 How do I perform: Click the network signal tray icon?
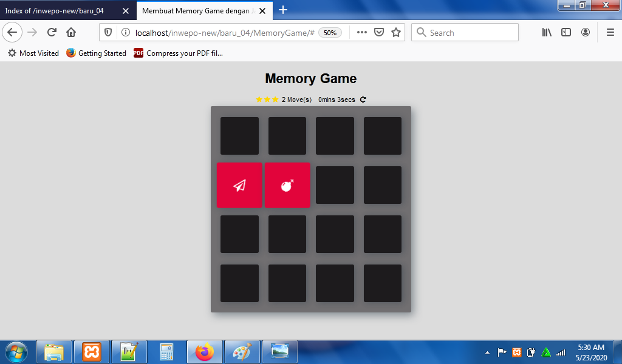(561, 352)
